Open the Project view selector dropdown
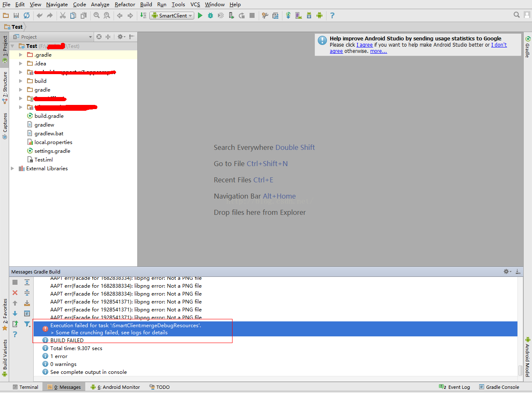The width and height of the screenshot is (532, 393). pos(53,37)
